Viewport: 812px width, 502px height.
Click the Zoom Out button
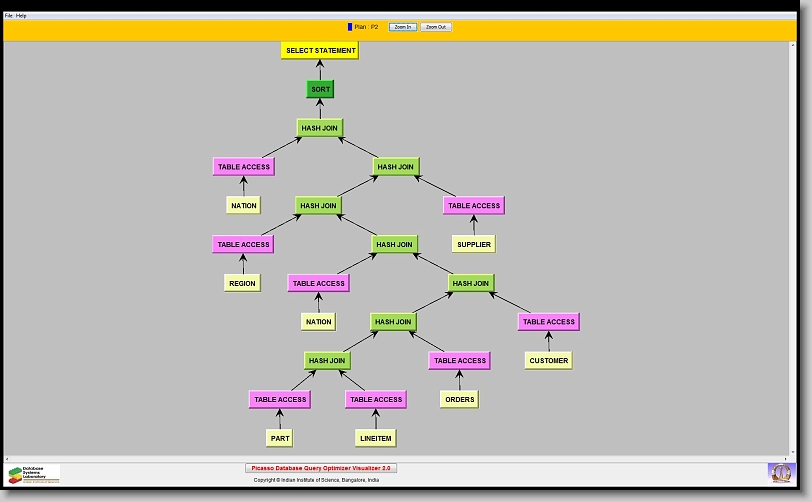[436, 27]
